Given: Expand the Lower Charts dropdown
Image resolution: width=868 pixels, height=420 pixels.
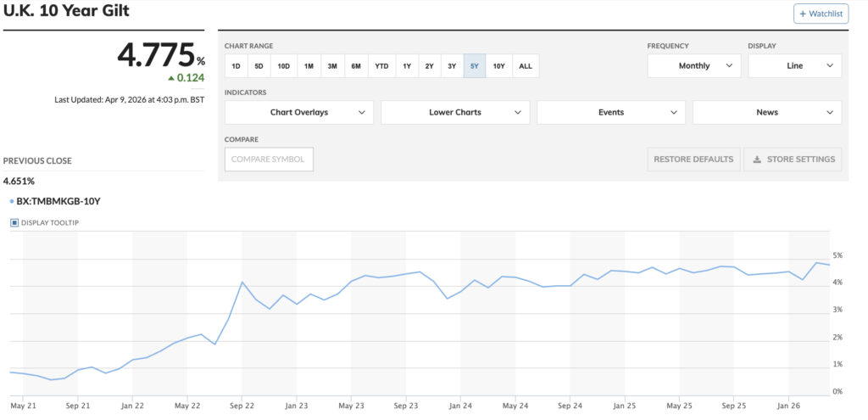Looking at the screenshot, I should (x=455, y=112).
